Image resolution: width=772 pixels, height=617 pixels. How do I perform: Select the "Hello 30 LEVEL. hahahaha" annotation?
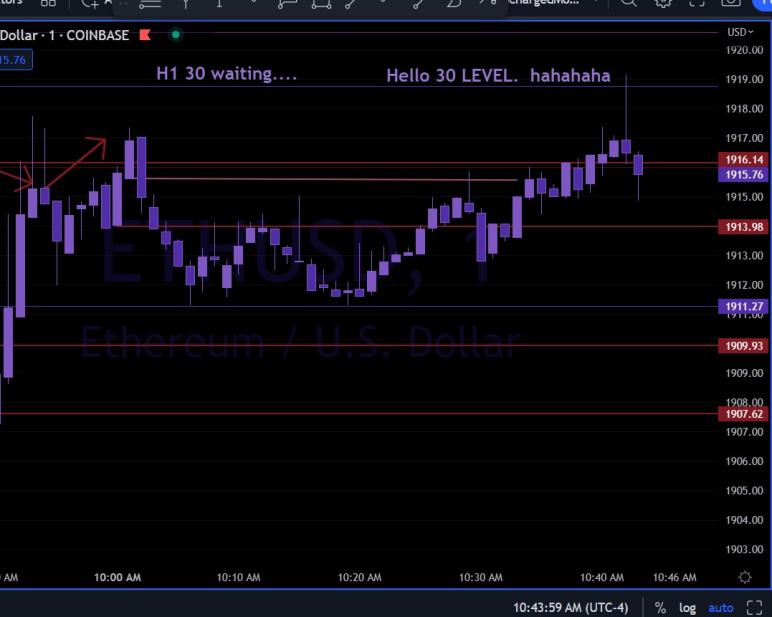(498, 76)
